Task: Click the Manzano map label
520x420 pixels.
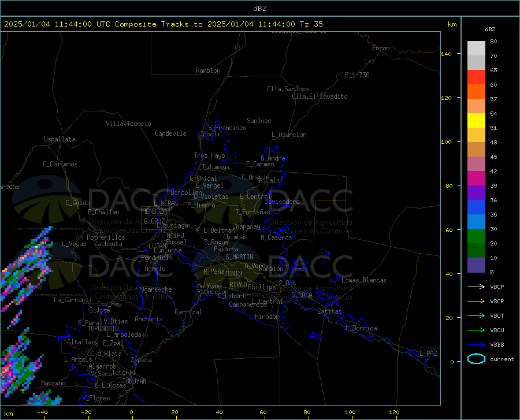Action: [53, 383]
